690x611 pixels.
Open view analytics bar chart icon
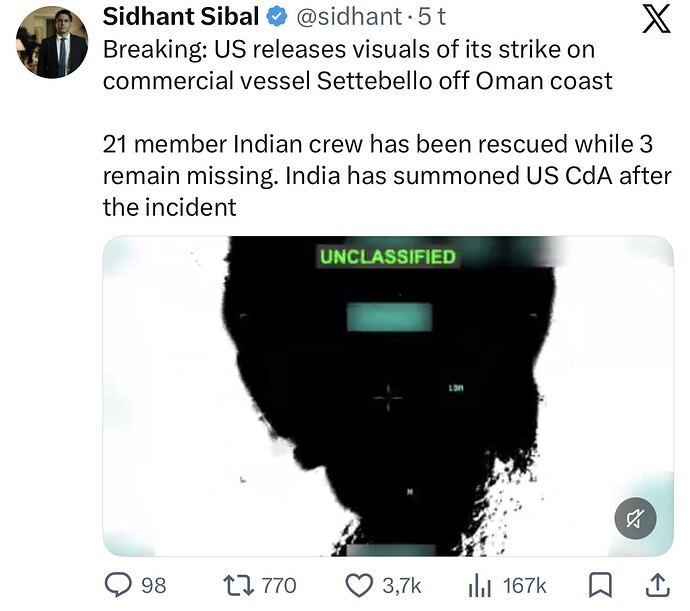tap(480, 586)
